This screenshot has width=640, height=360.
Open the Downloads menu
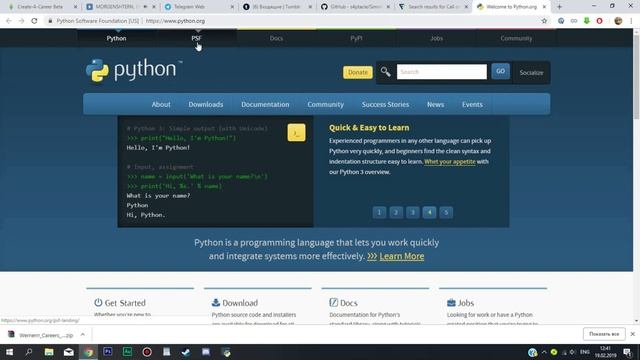click(x=206, y=104)
